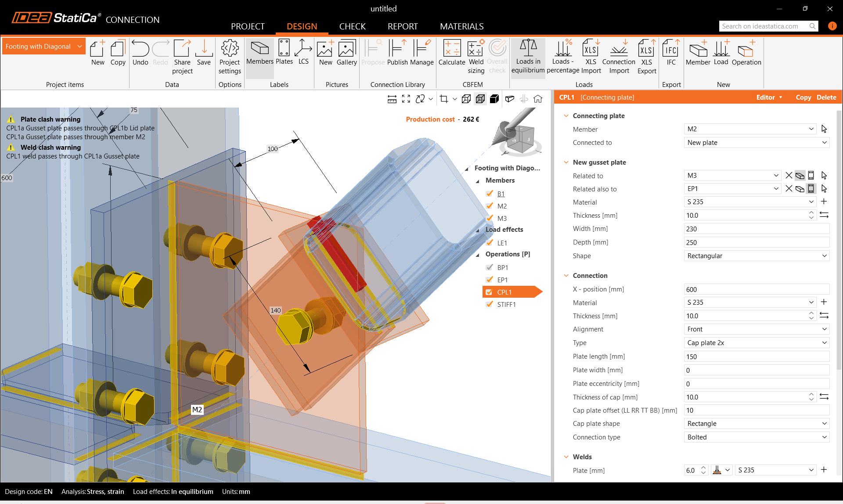
Task: Add a new Operation
Action: (x=746, y=53)
